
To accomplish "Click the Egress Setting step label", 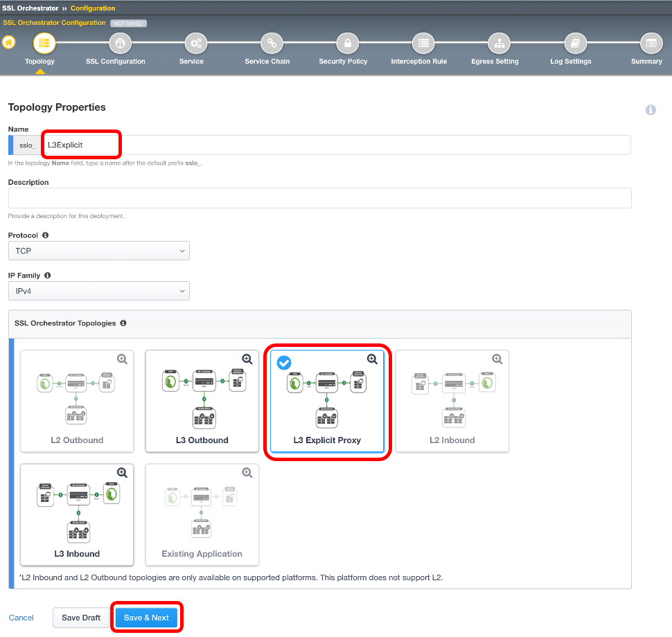I will click(x=495, y=61).
